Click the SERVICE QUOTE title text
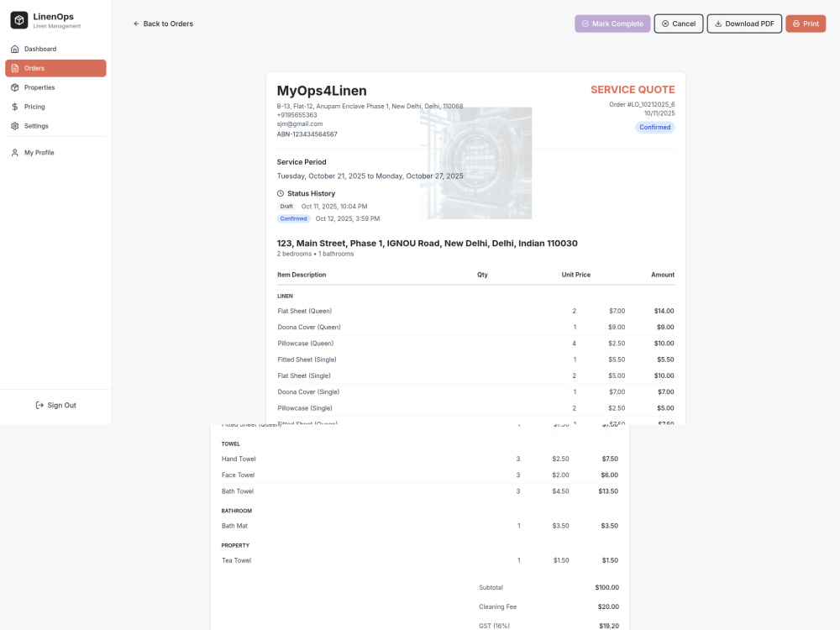840x630 pixels. [x=633, y=90]
